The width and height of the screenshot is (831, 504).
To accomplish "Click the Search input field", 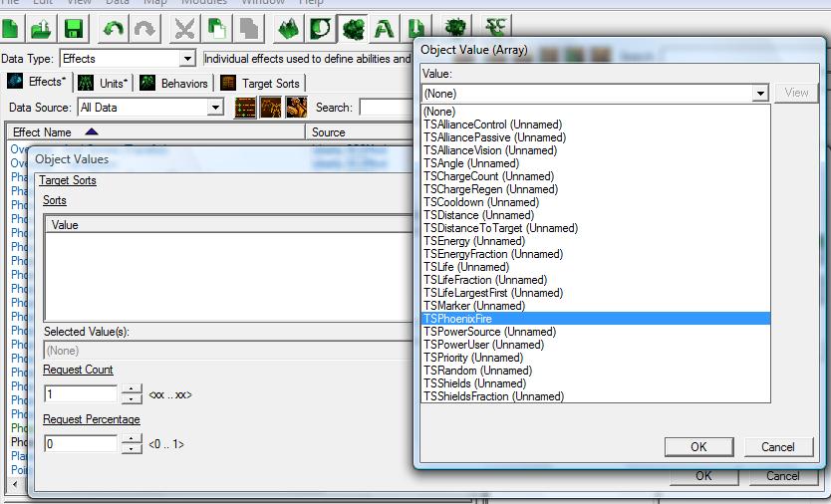I will pos(386,107).
